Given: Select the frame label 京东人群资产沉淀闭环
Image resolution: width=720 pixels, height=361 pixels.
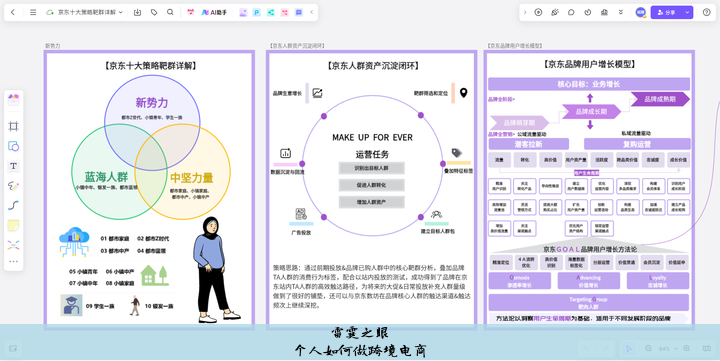Looking at the screenshot, I should point(297,46).
